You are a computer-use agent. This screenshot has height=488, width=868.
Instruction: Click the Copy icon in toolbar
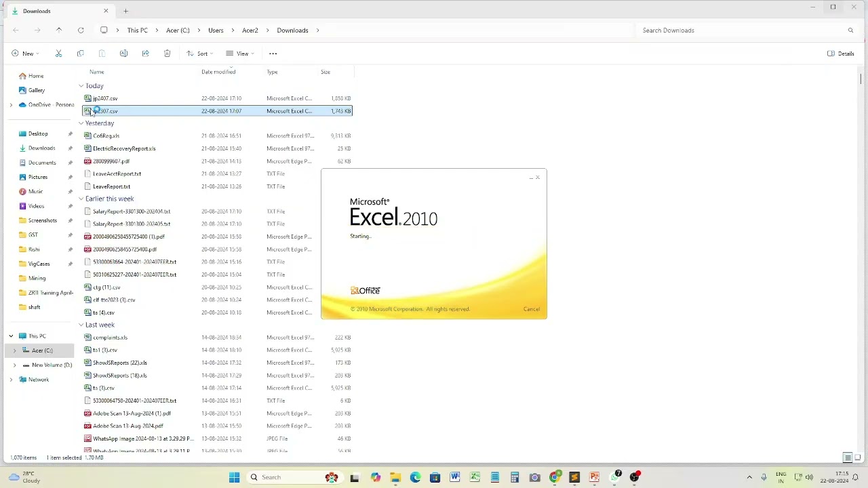pyautogui.click(x=80, y=54)
